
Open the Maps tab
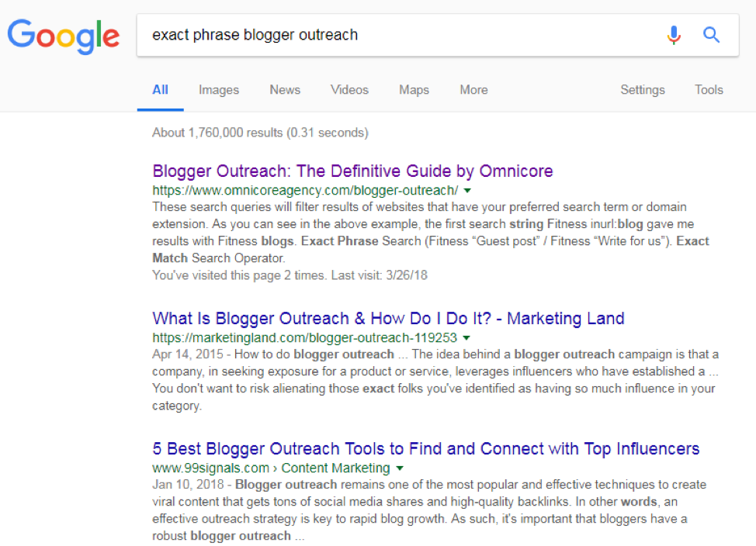(414, 90)
